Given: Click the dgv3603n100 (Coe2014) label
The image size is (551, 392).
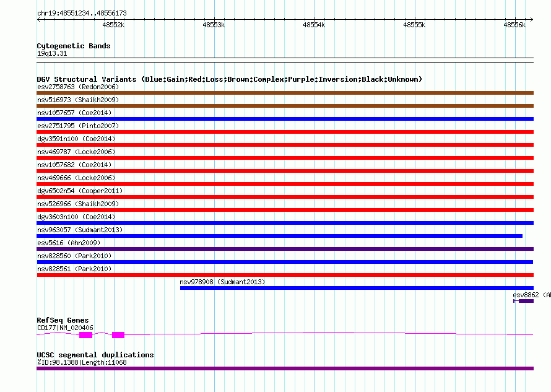Looking at the screenshot, I should [x=76, y=217].
